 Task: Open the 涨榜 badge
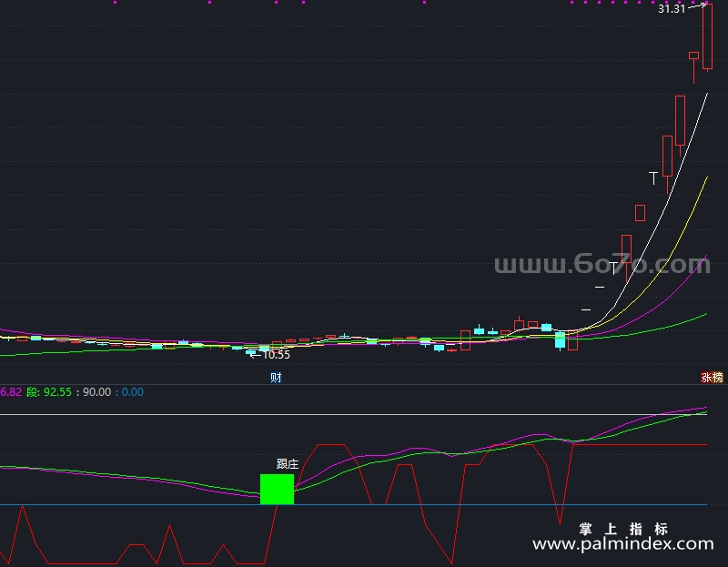(712, 378)
